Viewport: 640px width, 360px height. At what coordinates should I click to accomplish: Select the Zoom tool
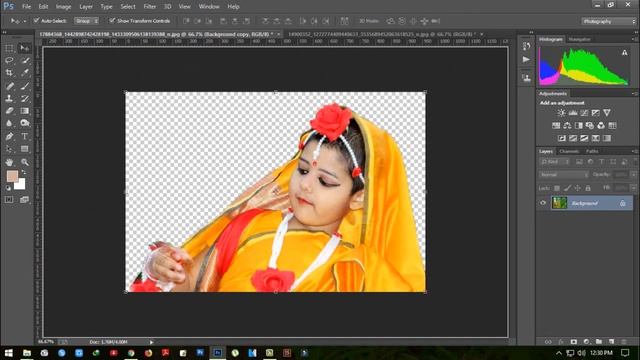(24, 162)
